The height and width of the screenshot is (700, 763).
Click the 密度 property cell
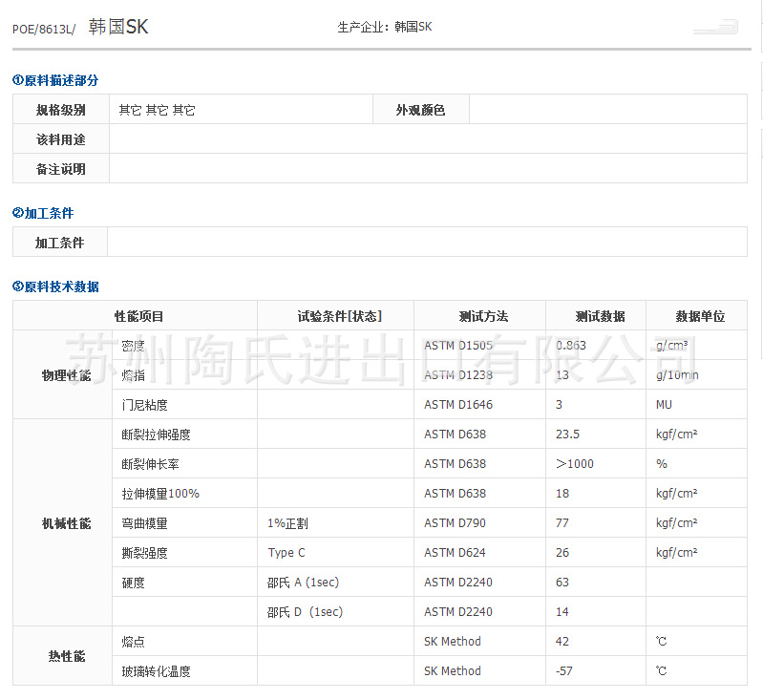click(x=185, y=346)
